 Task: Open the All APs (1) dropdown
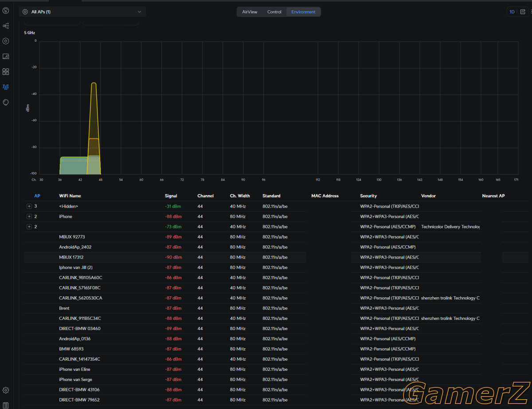pyautogui.click(x=82, y=12)
